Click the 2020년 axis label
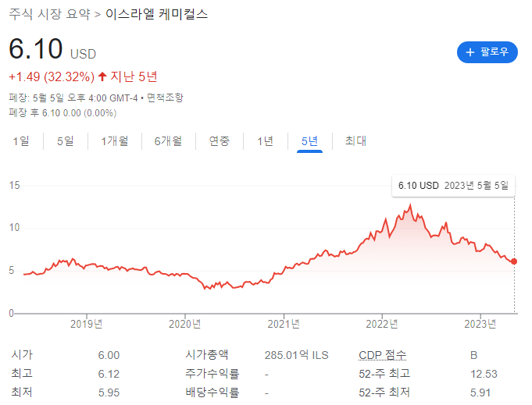 point(185,324)
